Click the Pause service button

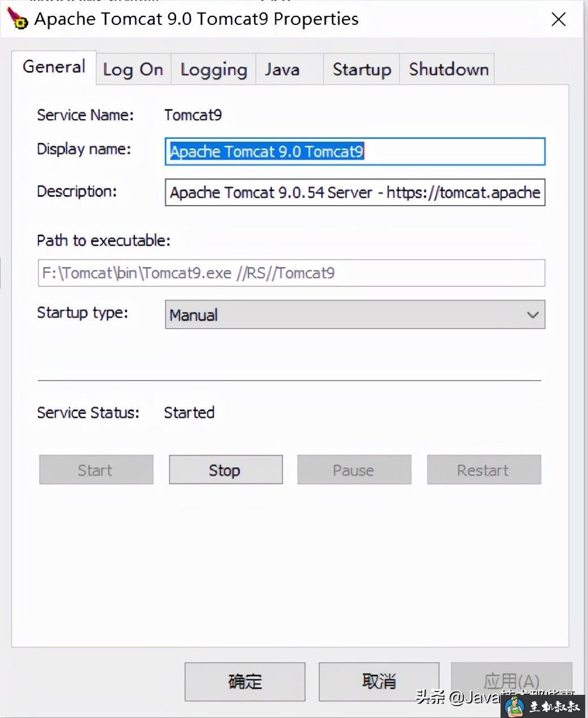pos(354,470)
